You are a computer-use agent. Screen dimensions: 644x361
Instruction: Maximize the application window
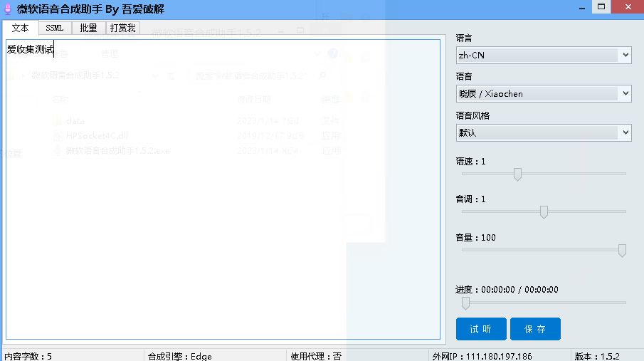click(602, 6)
